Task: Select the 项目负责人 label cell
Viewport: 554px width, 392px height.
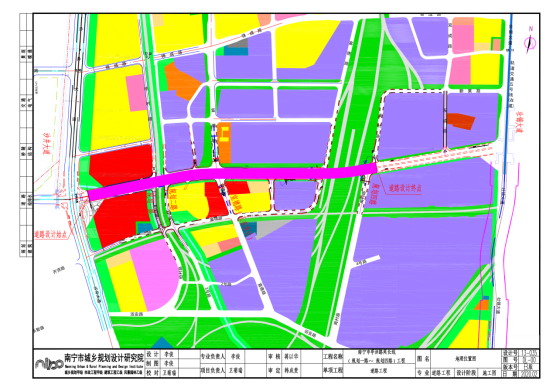Action: pyautogui.click(x=213, y=371)
